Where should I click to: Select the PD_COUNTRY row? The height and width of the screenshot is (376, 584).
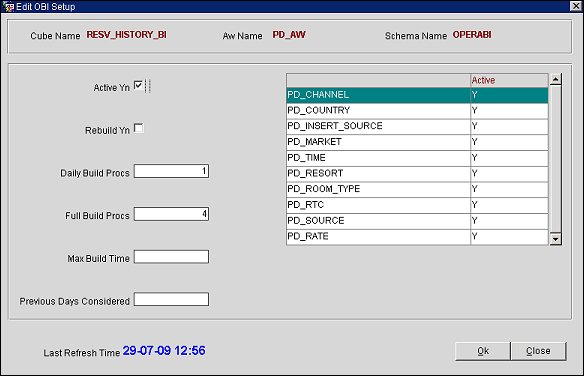pyautogui.click(x=417, y=111)
